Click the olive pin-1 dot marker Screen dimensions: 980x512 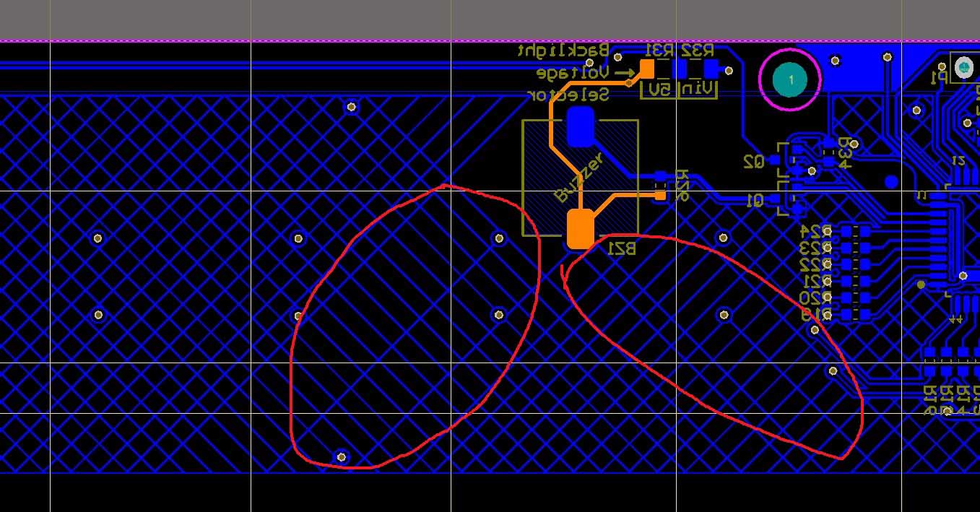[921, 285]
